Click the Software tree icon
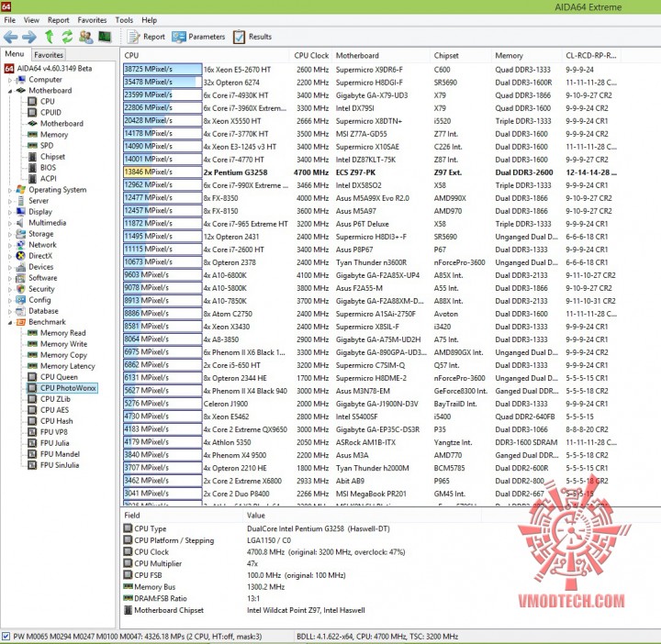661x644 pixels. 20,278
